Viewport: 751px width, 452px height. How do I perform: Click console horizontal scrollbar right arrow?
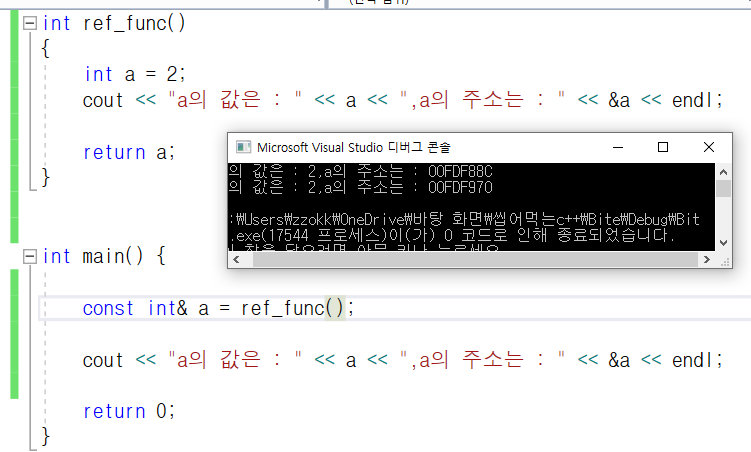pyautogui.click(x=707, y=260)
